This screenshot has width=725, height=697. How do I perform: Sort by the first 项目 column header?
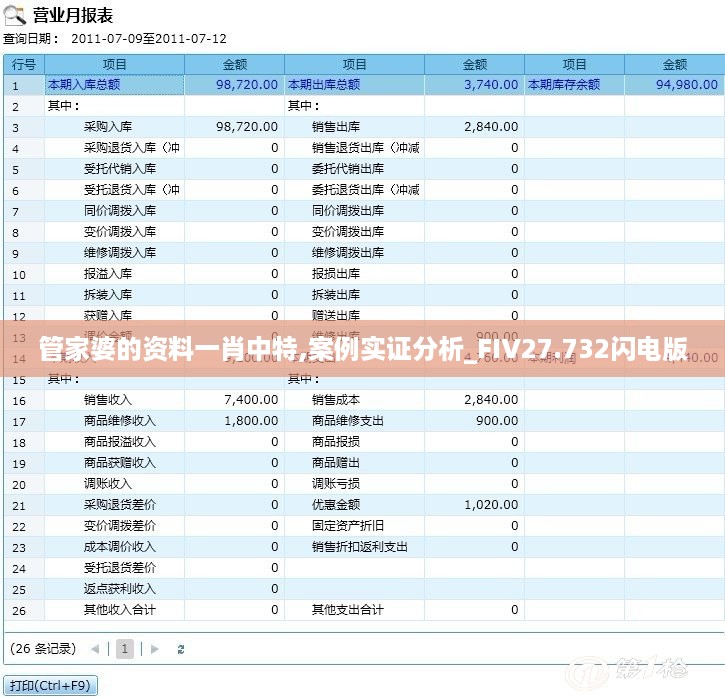pyautogui.click(x=114, y=64)
